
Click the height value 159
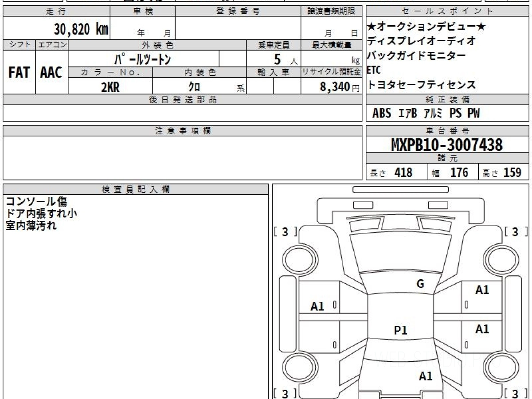[512, 172]
